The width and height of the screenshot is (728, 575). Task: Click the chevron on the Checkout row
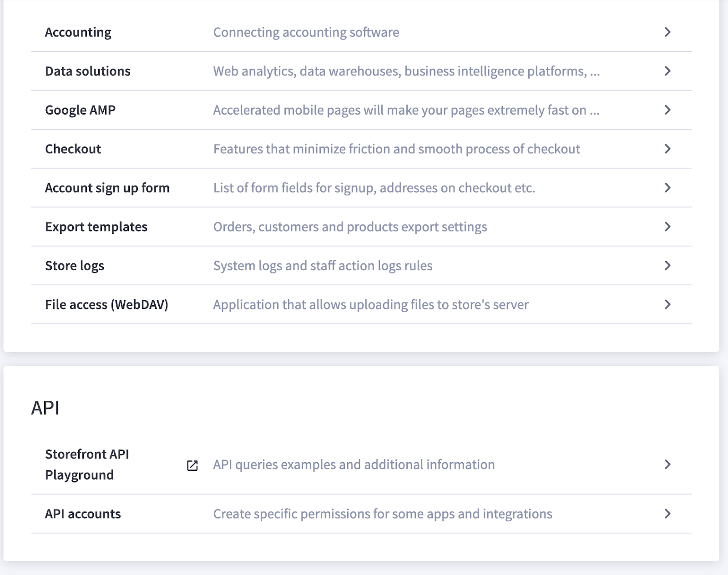click(x=667, y=149)
